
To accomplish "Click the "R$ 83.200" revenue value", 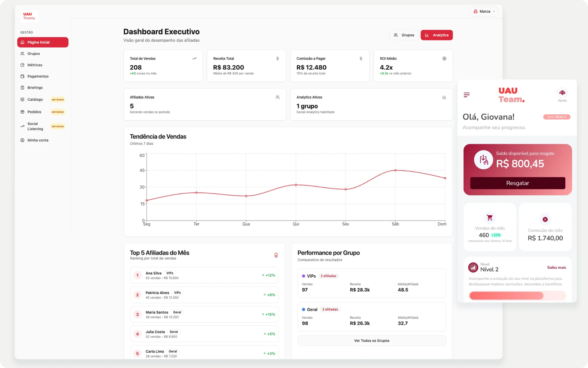I will tap(228, 67).
